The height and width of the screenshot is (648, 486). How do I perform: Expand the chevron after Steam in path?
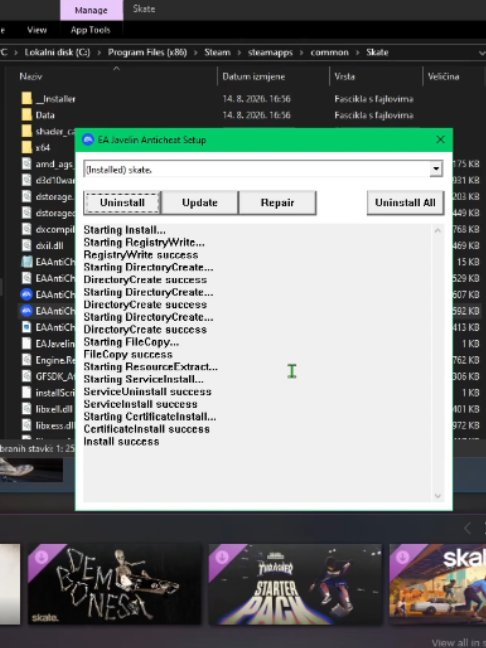[239, 52]
